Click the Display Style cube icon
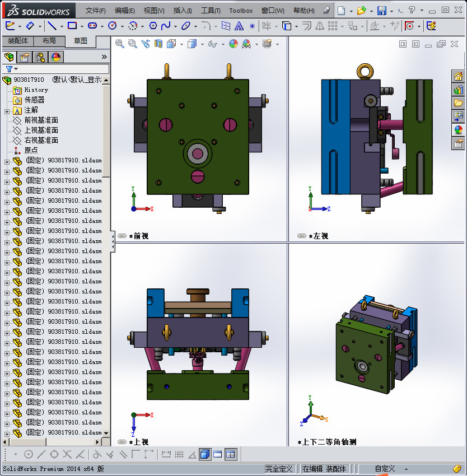The width and height of the screenshot is (467, 476). tap(192, 44)
